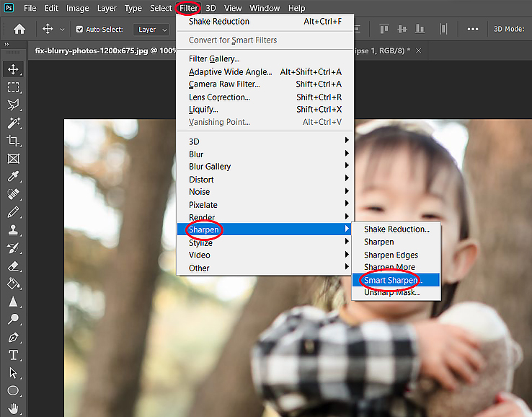Open the 3D menu in menu bar
The width and height of the screenshot is (532, 417).
(210, 8)
